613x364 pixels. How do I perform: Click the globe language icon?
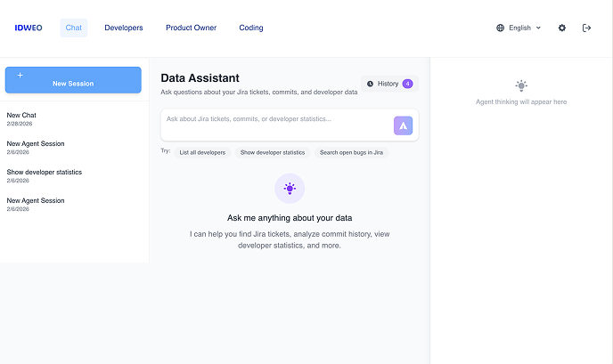[x=501, y=28]
